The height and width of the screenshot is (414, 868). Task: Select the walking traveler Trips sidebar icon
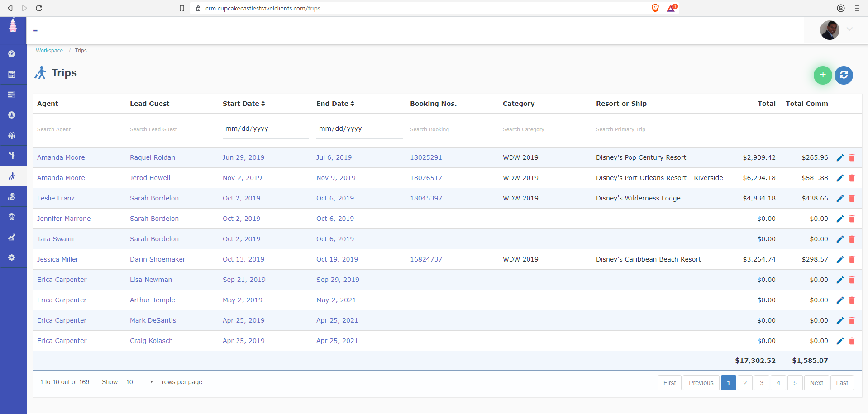point(12,176)
